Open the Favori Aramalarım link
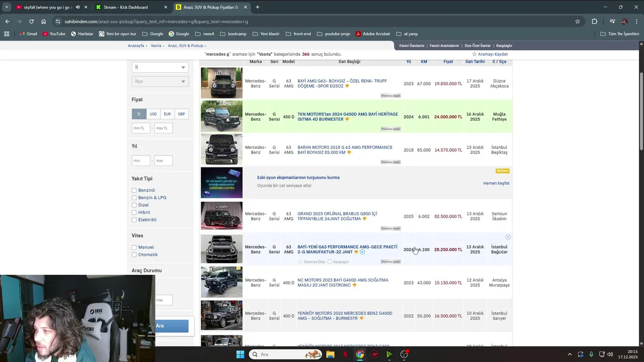The width and height of the screenshot is (644, 362). tap(444, 46)
